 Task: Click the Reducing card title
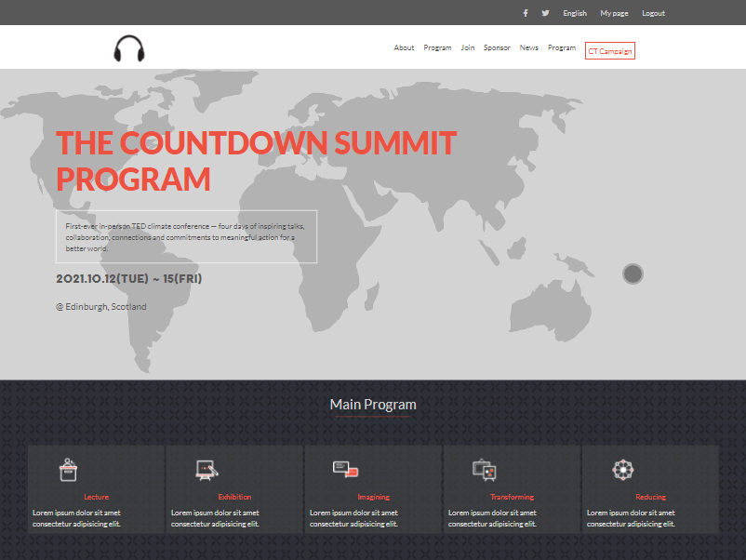click(650, 497)
